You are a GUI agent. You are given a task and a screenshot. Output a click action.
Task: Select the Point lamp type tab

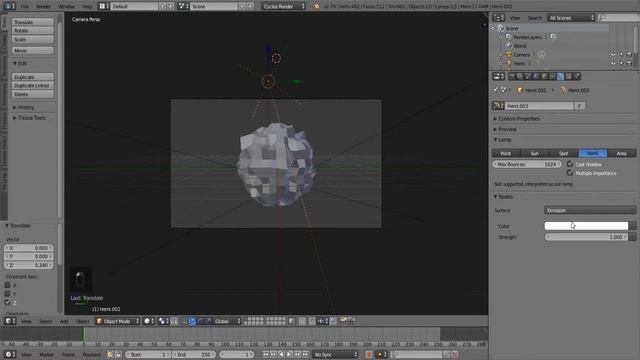506,153
